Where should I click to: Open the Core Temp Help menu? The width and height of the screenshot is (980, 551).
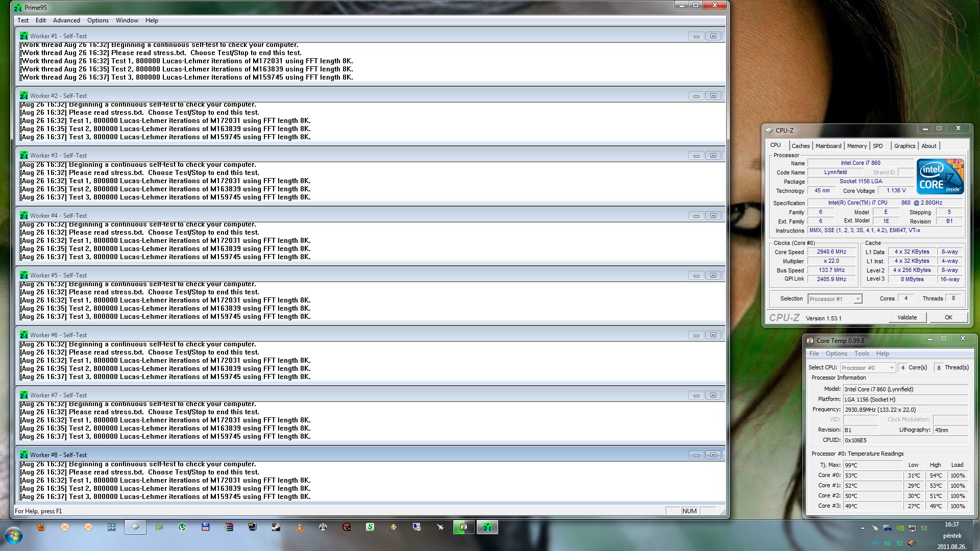tap(883, 354)
